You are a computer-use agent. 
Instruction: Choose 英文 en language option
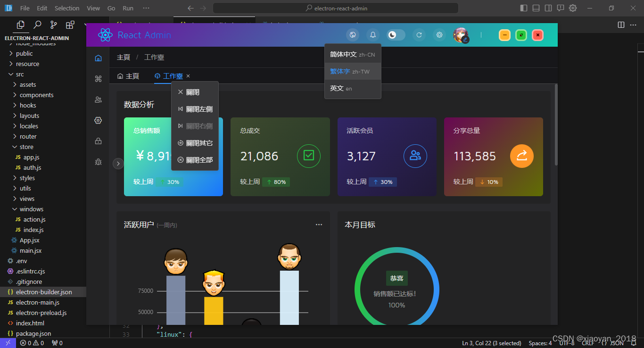click(353, 88)
